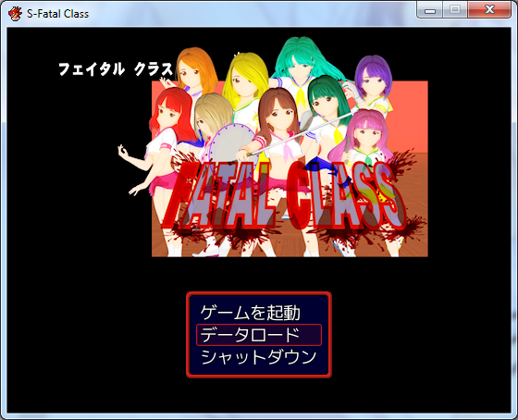This screenshot has height=420, width=518.
Task: Maximize the S-Fatal Class window
Action: point(455,10)
